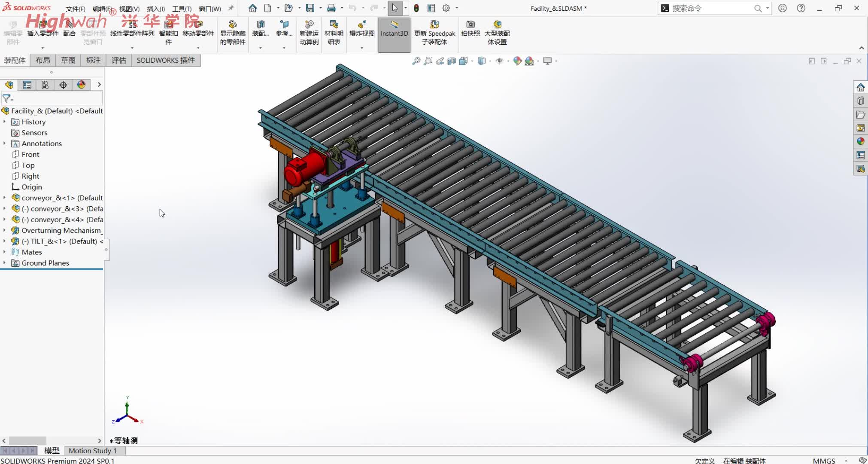
Task: Toggle the menu bar pin icon
Action: (x=231, y=8)
